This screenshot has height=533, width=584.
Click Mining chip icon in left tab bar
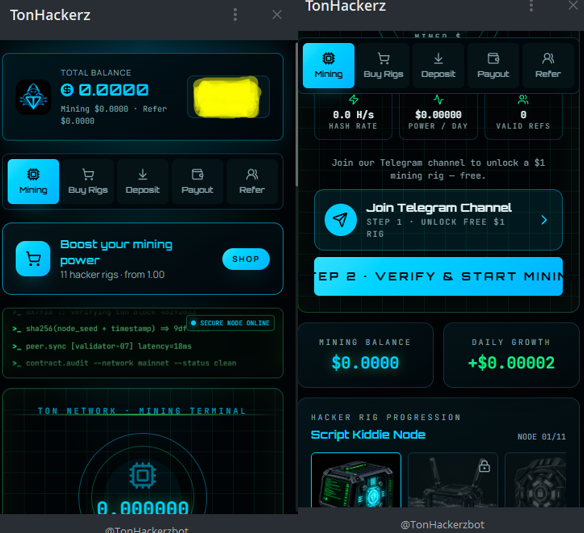33,174
